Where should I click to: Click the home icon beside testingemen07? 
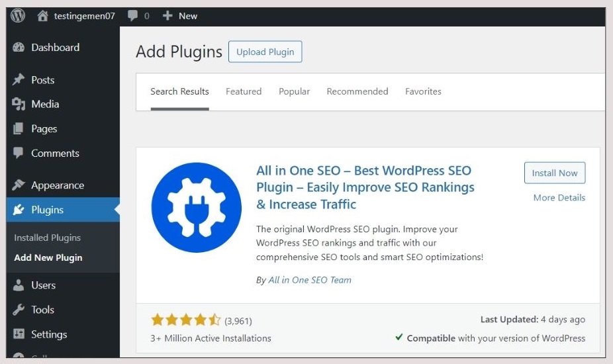tap(42, 16)
